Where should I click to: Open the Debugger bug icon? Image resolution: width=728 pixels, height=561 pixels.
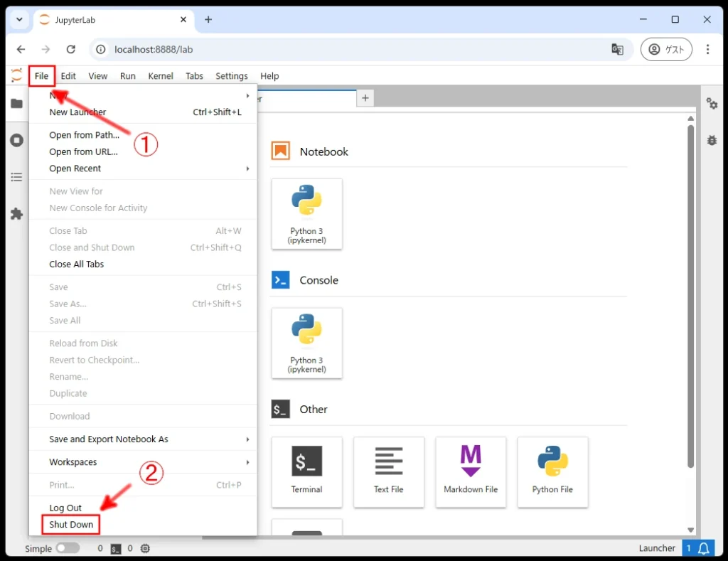coord(712,140)
